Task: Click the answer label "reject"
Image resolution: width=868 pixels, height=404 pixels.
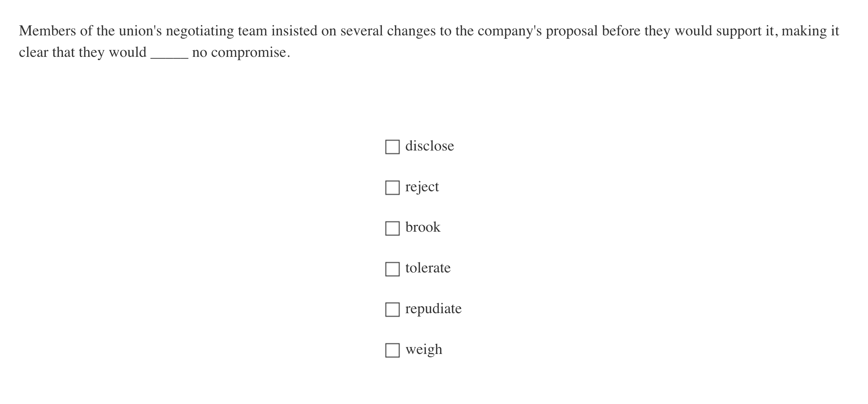Action: 422,187
